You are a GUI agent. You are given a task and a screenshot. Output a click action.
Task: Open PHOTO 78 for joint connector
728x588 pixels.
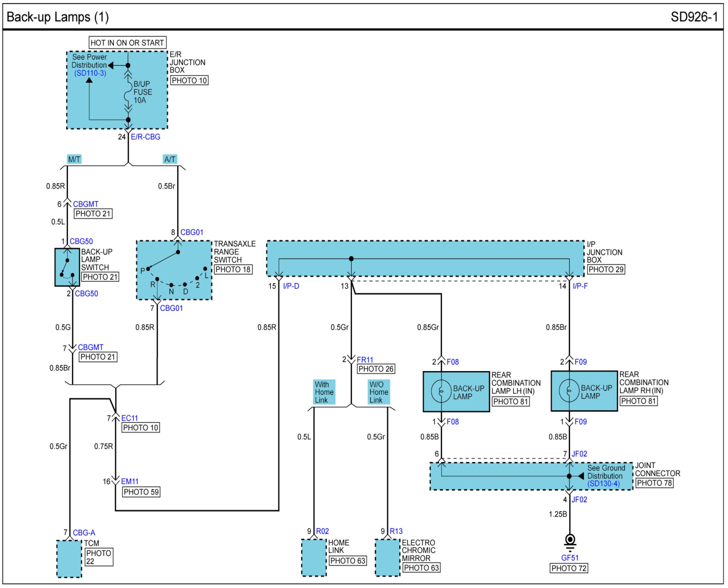tap(654, 483)
